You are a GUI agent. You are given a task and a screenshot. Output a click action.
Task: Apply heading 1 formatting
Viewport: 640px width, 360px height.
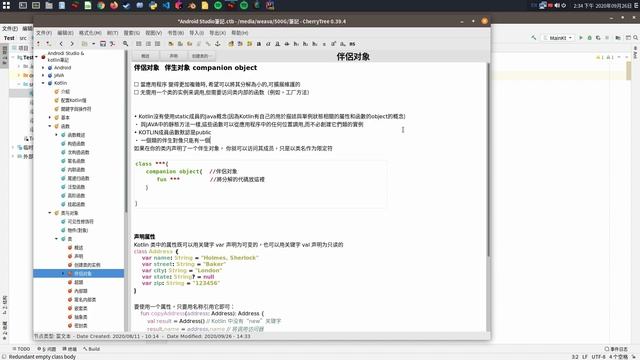point(296,44)
